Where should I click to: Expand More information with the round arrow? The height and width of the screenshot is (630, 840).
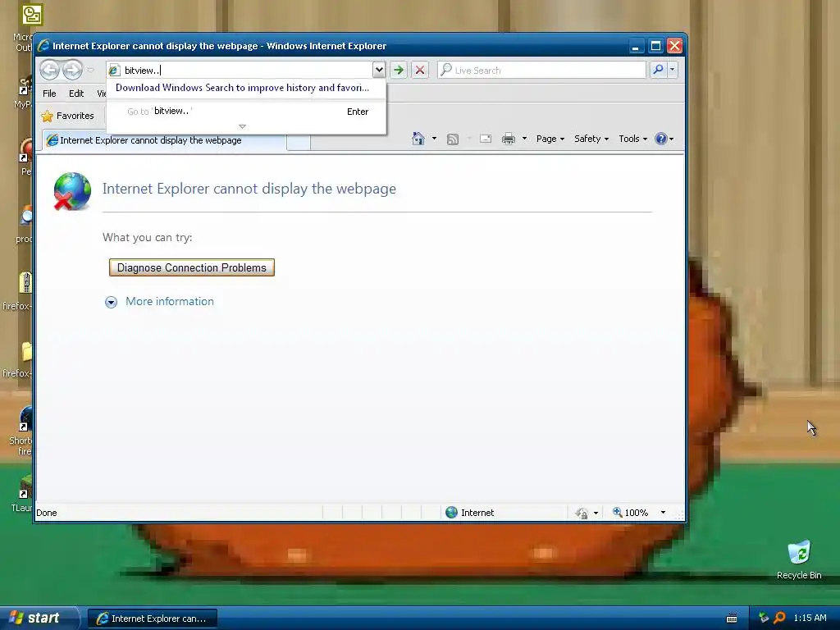111,302
